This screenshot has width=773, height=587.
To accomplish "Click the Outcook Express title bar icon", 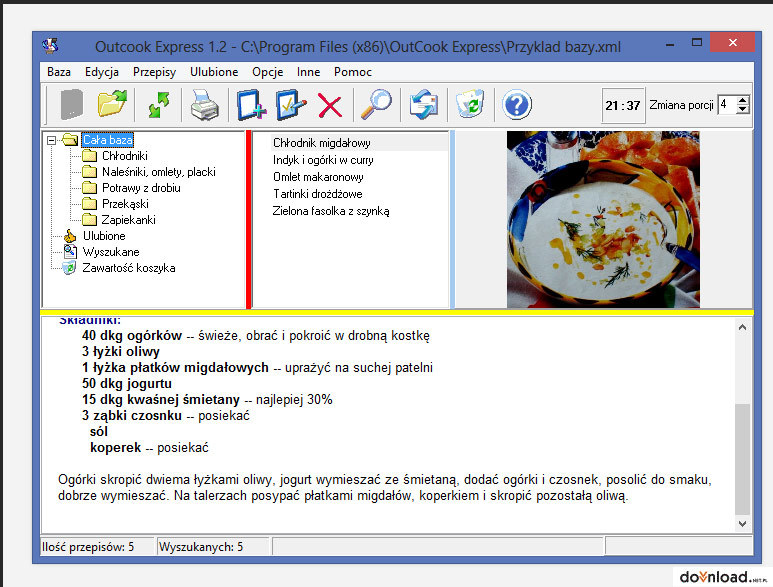I will click(50, 46).
